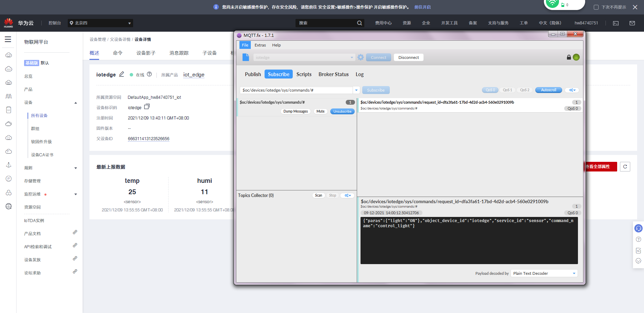Viewport: 644px width, 313px height.
Task: Open the 消息跟踪 tab
Action: [x=179, y=53]
